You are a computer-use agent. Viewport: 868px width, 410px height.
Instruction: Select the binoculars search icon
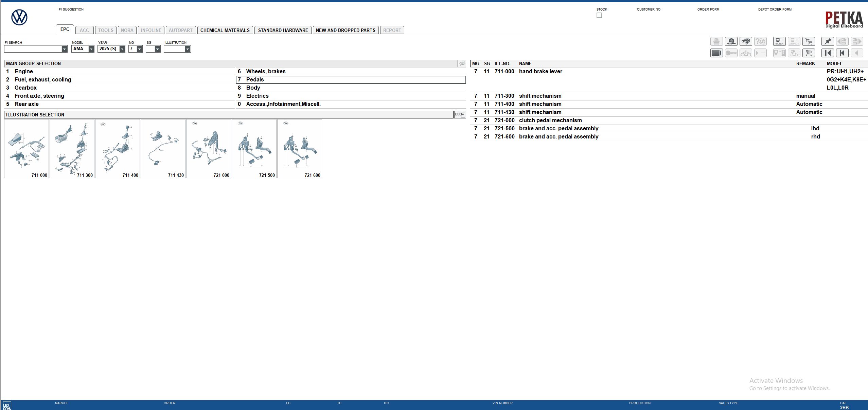pyautogui.click(x=746, y=41)
